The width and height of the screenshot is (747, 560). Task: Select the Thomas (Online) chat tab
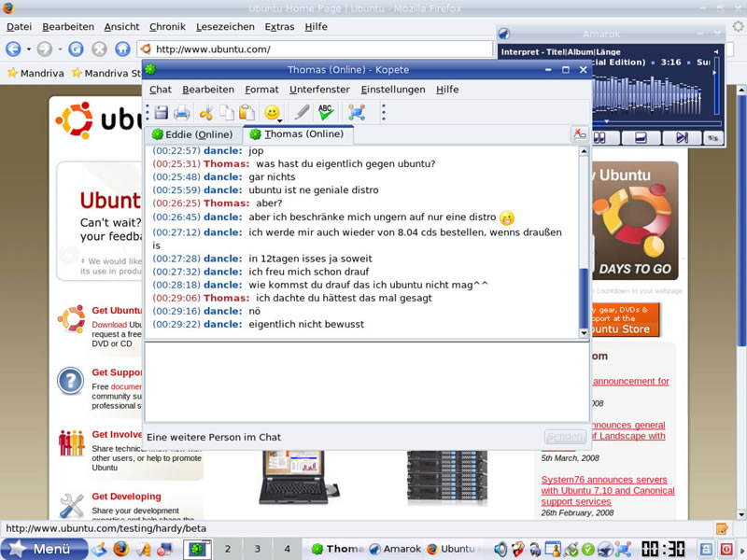click(x=297, y=134)
